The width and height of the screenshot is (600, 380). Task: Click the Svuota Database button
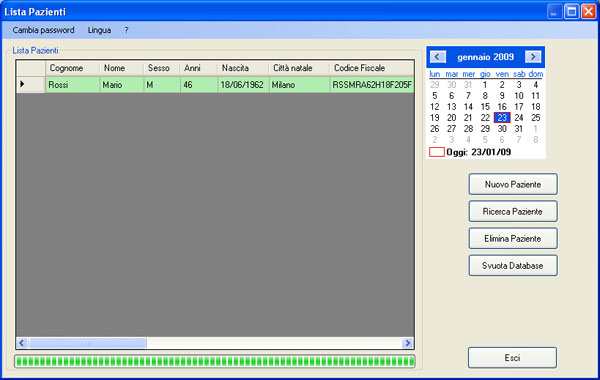513,266
